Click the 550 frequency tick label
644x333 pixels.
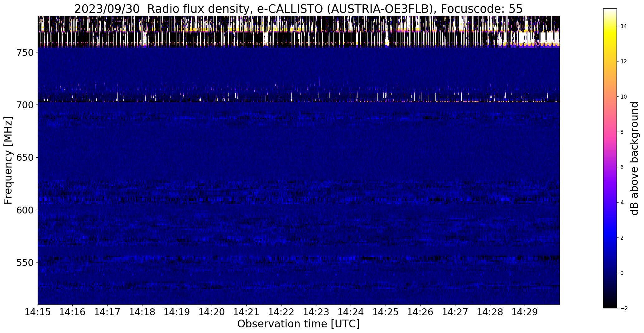point(25,262)
